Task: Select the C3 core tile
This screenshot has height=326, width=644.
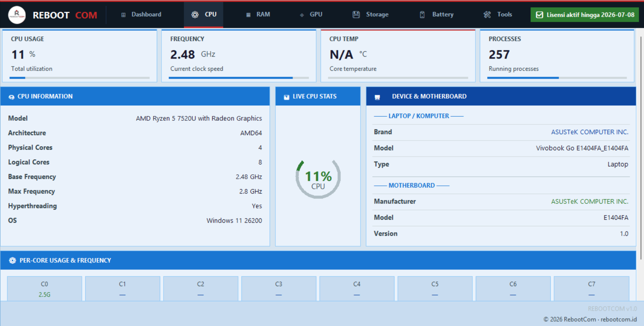Action: tap(279, 288)
